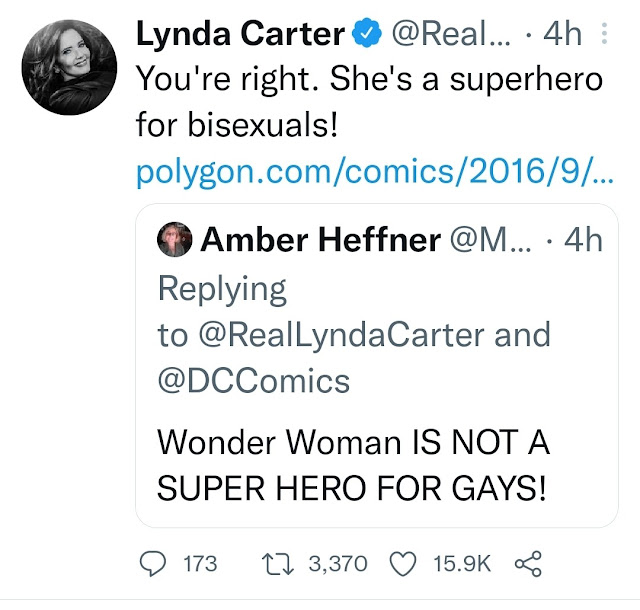Image resolution: width=640 pixels, height=610 pixels.
Task: View the 173 replies count
Action: click(x=200, y=564)
